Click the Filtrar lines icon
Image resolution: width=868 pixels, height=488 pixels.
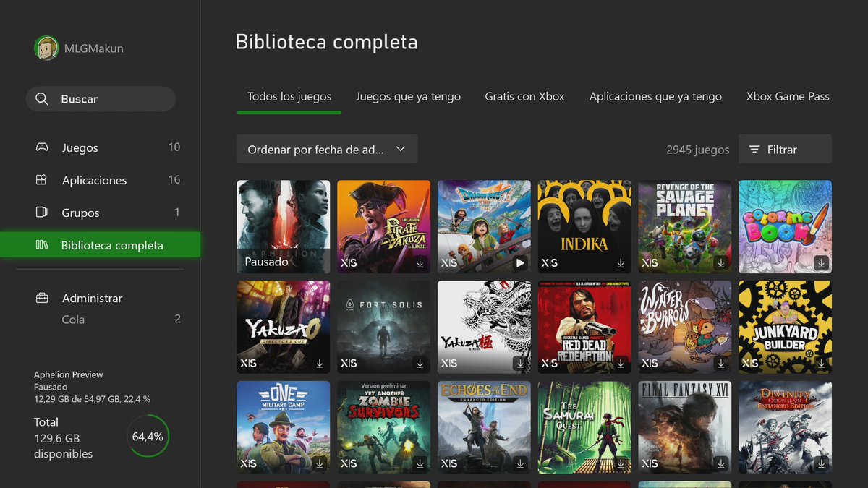754,150
